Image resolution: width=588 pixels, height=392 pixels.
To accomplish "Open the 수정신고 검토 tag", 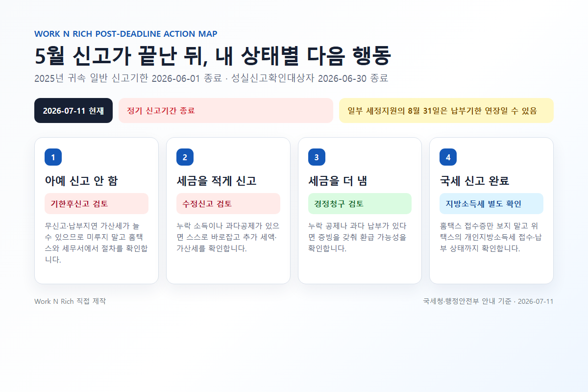I will point(228,204).
